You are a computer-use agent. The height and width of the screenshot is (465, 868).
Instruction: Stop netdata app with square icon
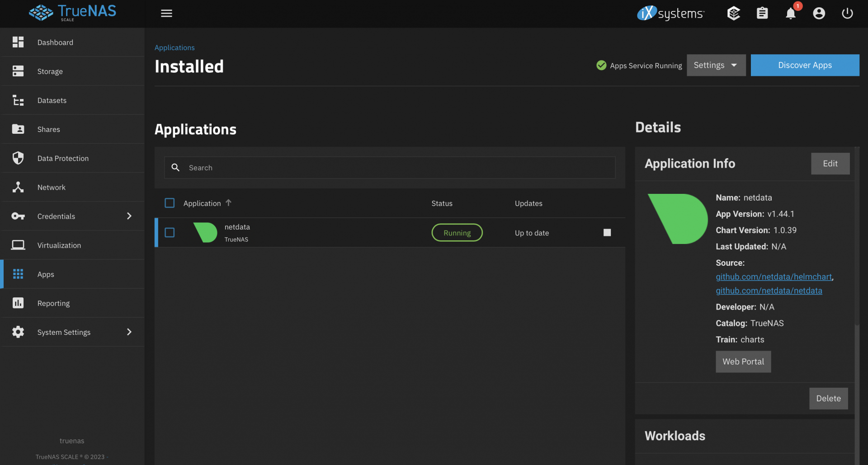(x=607, y=232)
